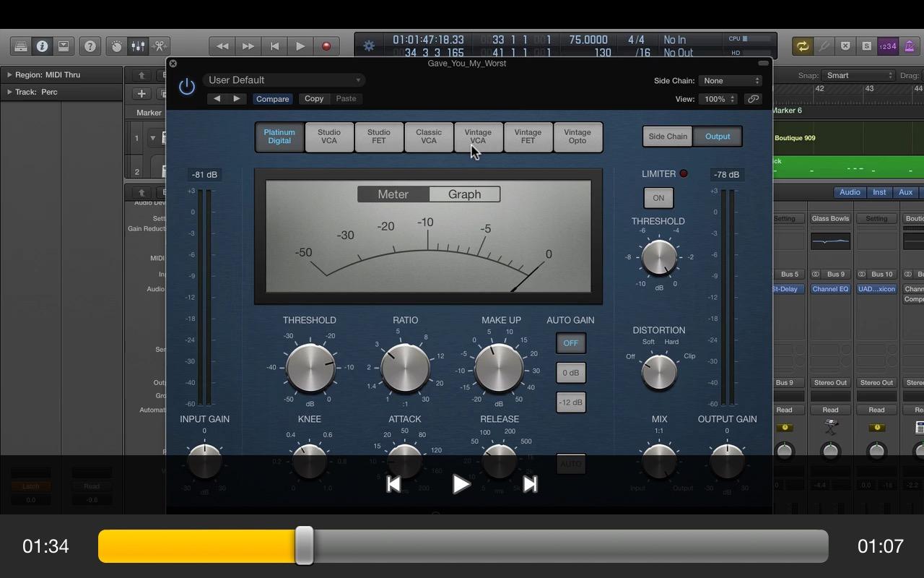Toggle the 1234 count-in button
924x578 pixels.
pyautogui.click(x=887, y=46)
